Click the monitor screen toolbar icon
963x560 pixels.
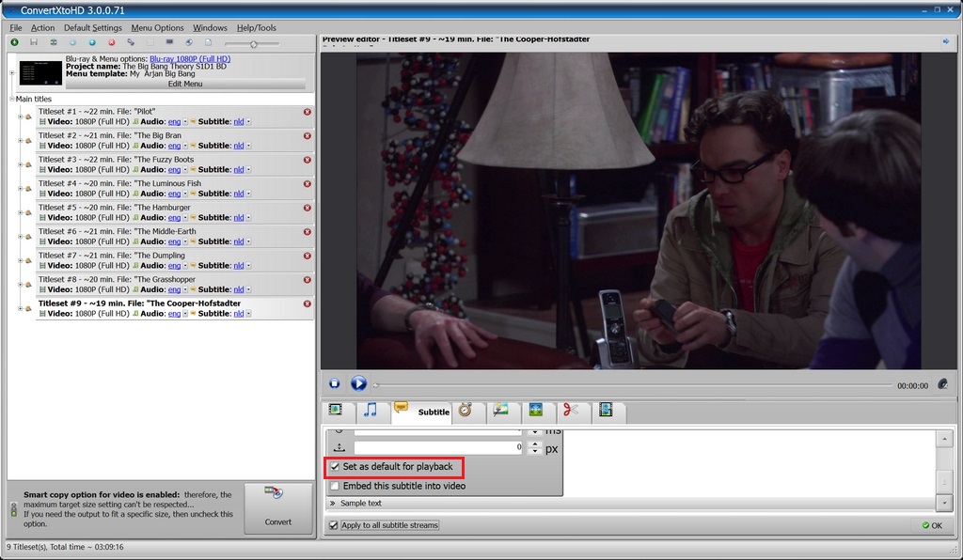[x=169, y=42]
